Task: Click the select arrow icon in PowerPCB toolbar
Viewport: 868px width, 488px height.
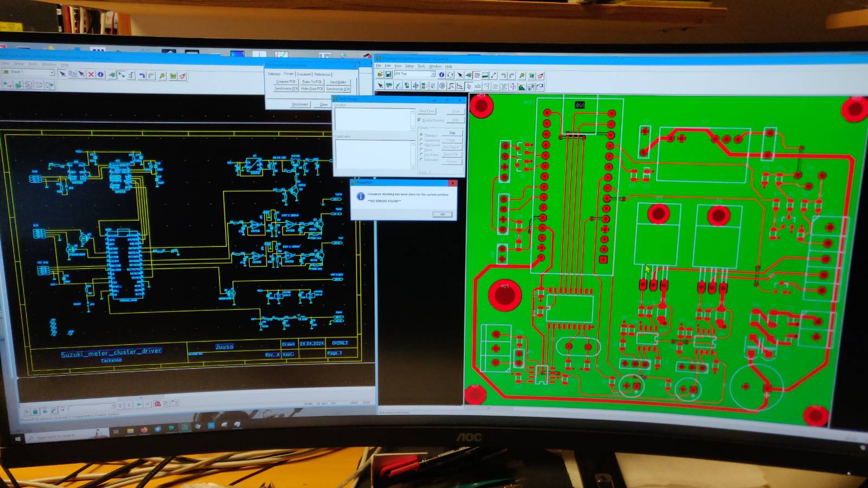Action: point(460,75)
